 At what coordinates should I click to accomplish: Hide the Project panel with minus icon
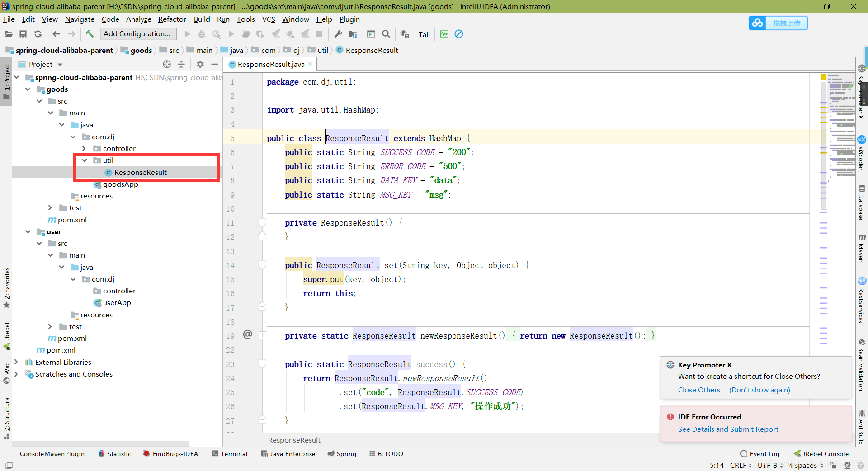(x=215, y=64)
